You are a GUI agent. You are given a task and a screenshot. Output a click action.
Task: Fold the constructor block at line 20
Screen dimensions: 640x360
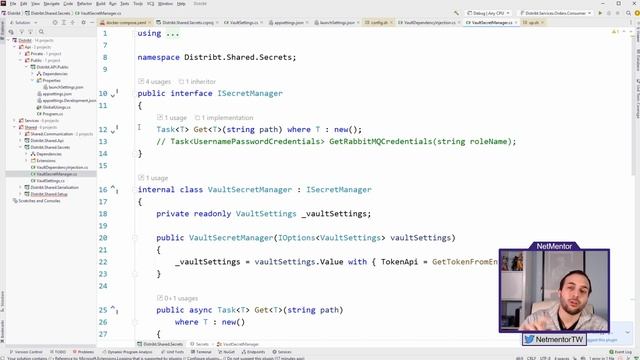pyautogui.click(x=135, y=238)
